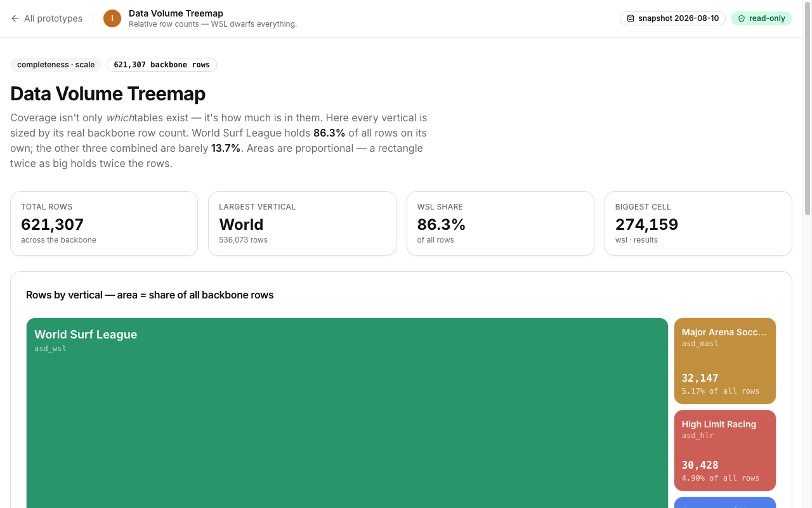
Task: Go back via All prototypes link text
Action: pyautogui.click(x=53, y=18)
